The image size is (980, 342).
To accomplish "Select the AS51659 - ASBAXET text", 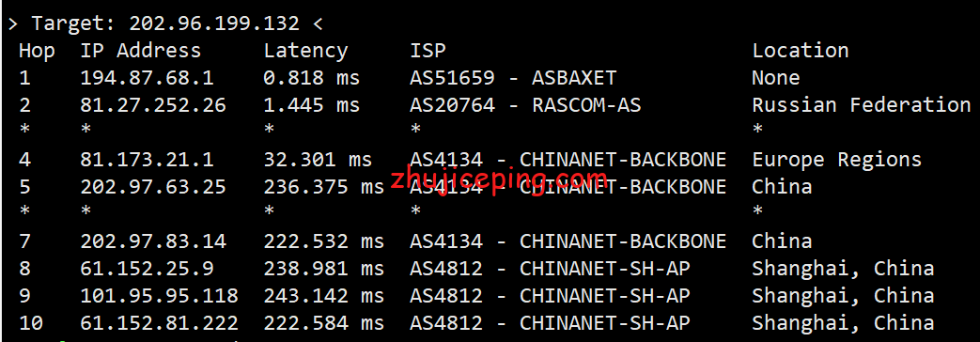I will (x=513, y=78).
